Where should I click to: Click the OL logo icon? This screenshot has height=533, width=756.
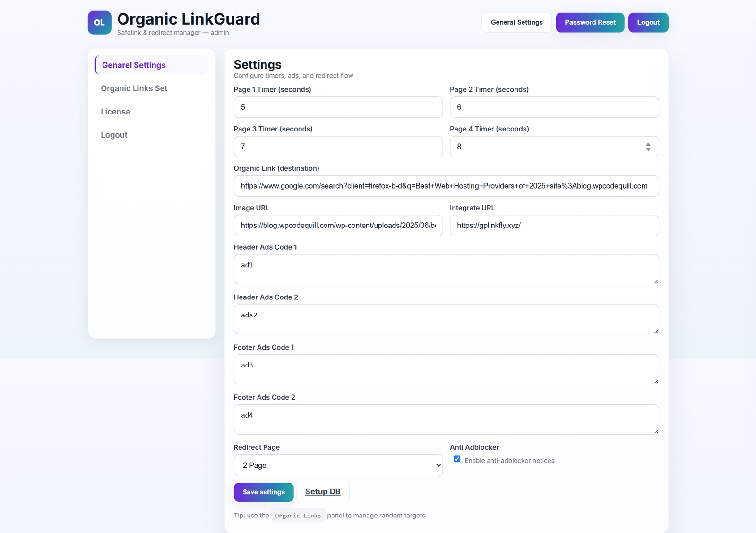point(99,23)
